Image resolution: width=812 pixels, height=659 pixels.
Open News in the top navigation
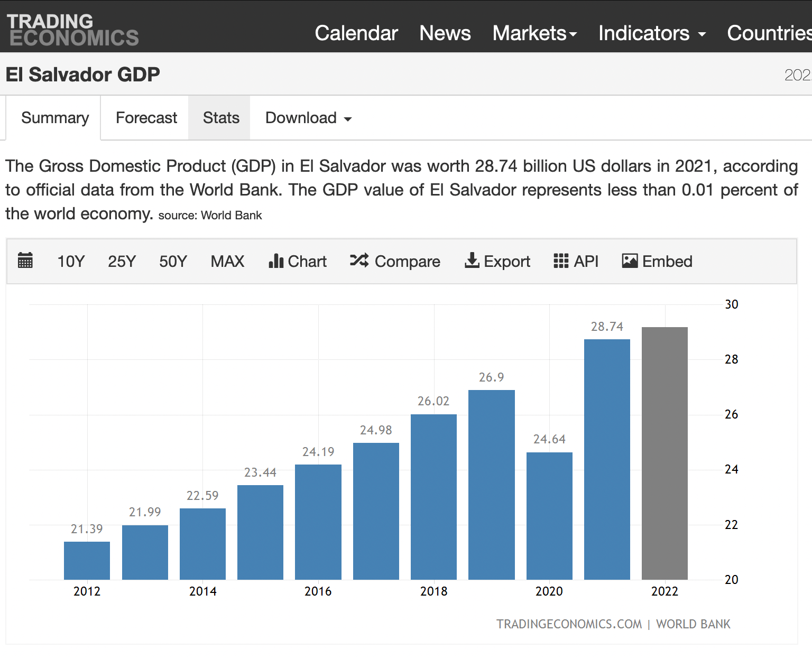(445, 33)
